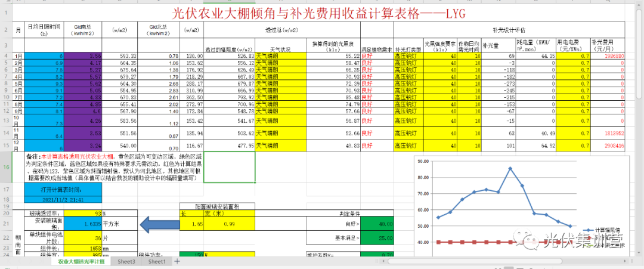The width and height of the screenshot is (644, 269).
Task: Select the red value 2908416
Action: [608, 146]
